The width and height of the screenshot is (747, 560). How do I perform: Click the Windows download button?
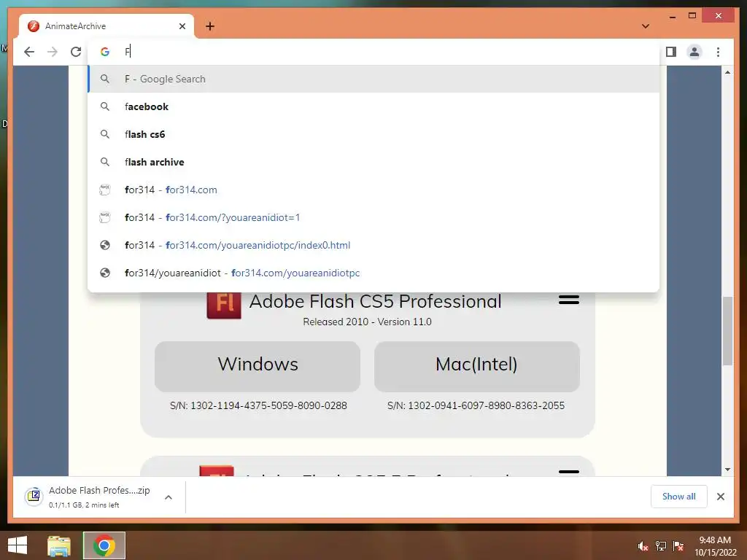pos(258,366)
